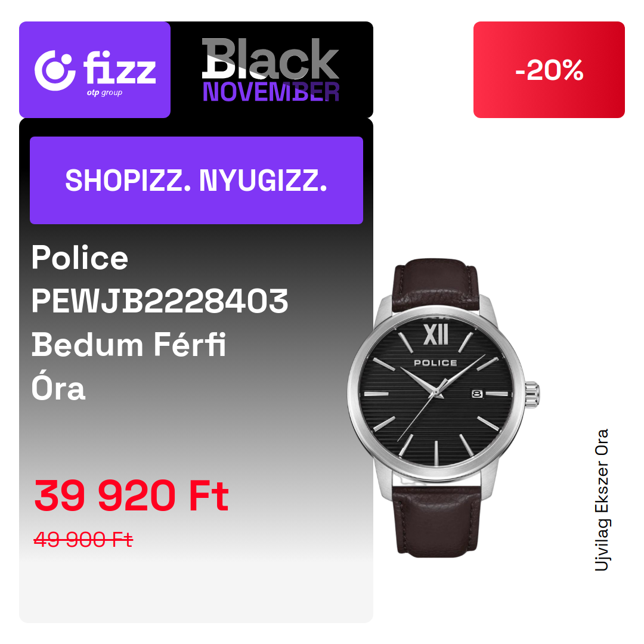Click the word NOVEMBER in purple
The height and width of the screenshot is (644, 644).
pos(271,92)
